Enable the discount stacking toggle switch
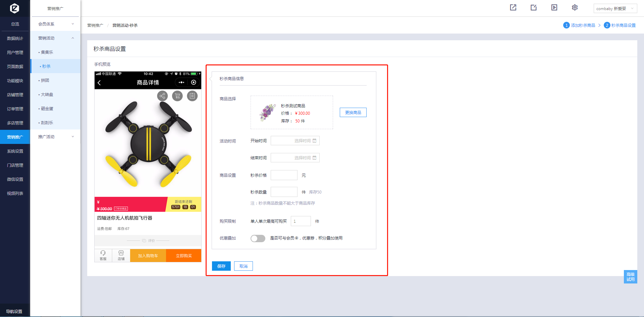This screenshot has width=644, height=317. pyautogui.click(x=258, y=238)
